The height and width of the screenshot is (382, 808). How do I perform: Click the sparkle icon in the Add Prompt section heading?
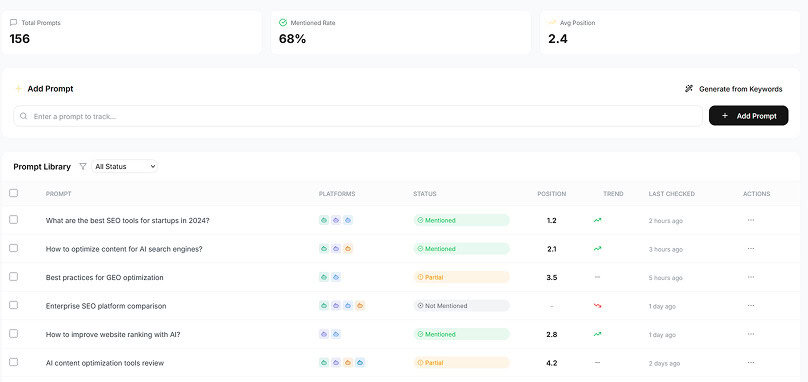click(19, 89)
